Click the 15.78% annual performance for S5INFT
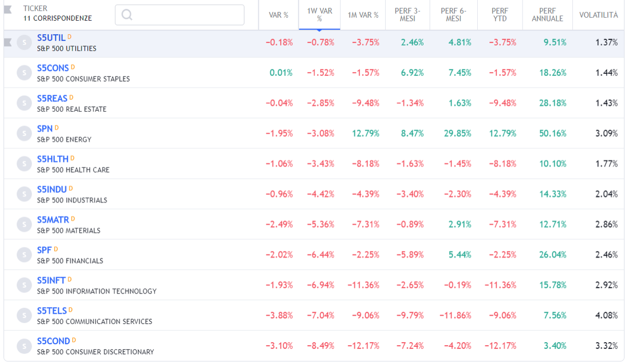Image resolution: width=627 pixels, height=364 pixels. [553, 285]
